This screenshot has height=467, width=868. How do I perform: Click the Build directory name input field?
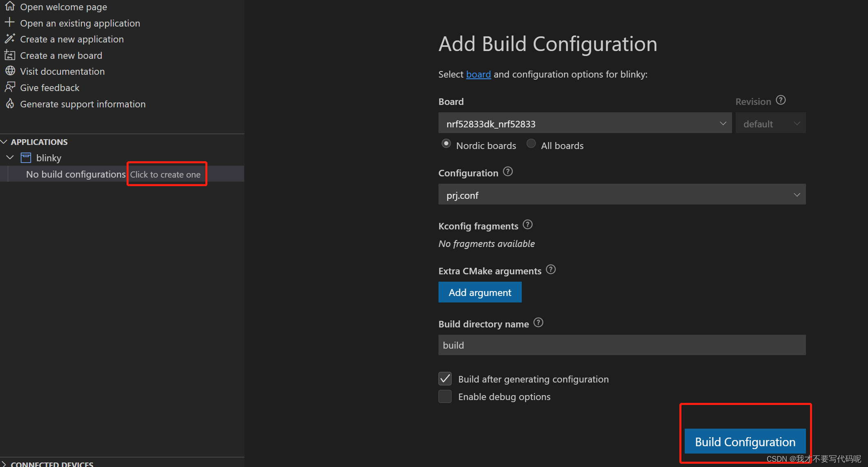621,345
